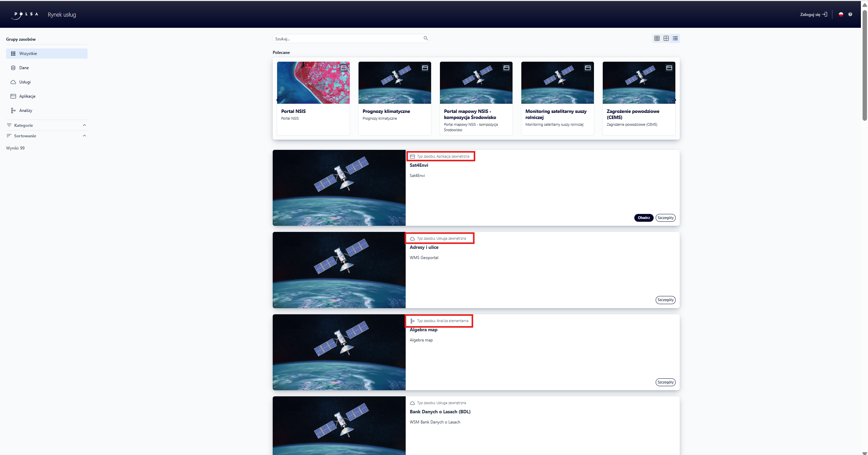Open the help question mark icon
The width and height of the screenshot is (868, 455).
850,14
